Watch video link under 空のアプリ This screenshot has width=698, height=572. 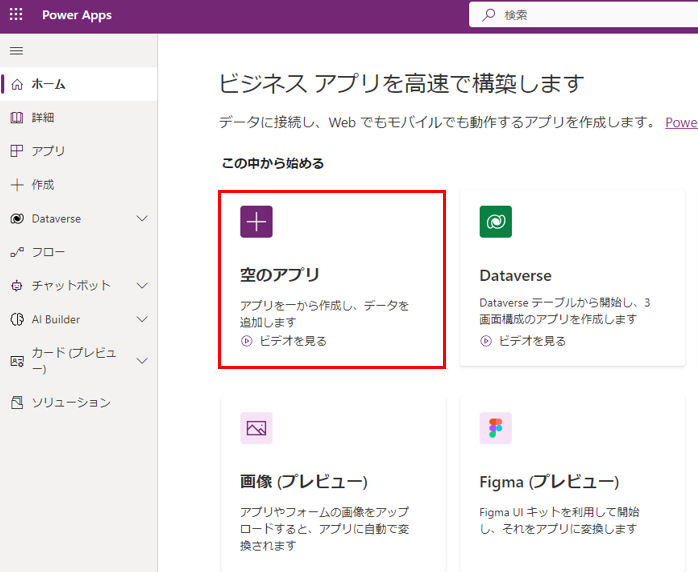[x=292, y=341]
